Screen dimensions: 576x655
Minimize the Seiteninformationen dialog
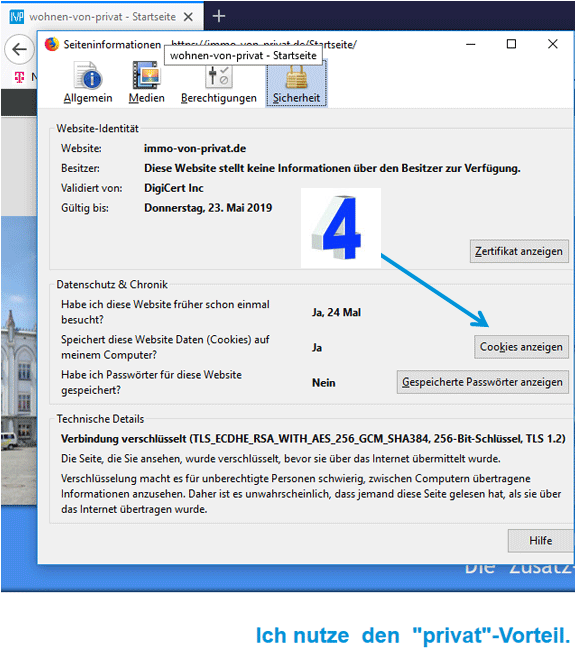click(x=471, y=44)
